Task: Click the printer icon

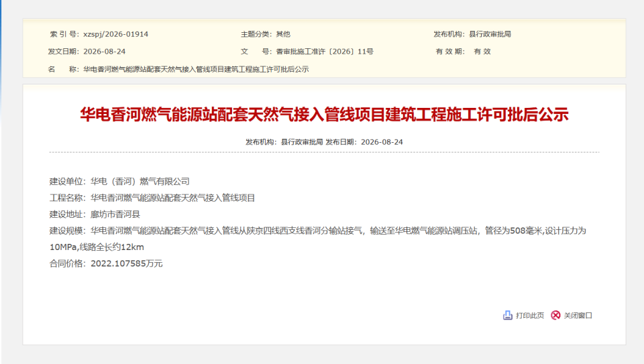Action: point(508,315)
